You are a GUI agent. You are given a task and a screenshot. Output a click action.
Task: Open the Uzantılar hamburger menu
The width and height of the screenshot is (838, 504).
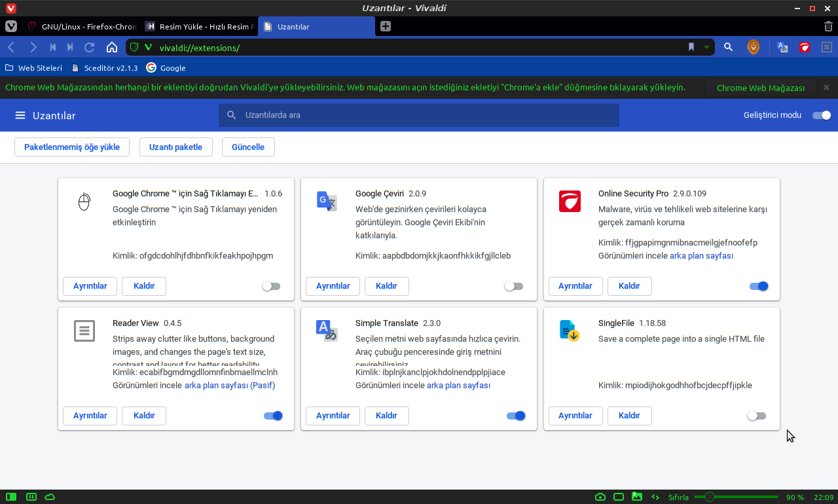tap(20, 115)
